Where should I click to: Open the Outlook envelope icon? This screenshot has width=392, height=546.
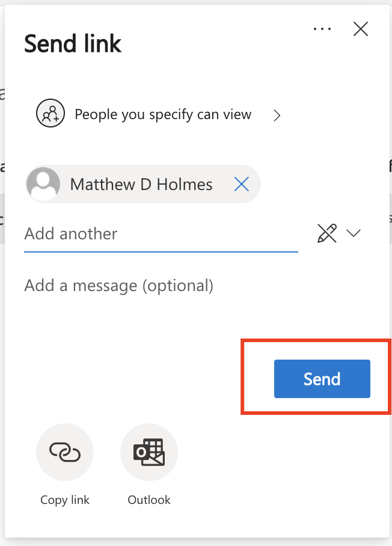tap(149, 452)
